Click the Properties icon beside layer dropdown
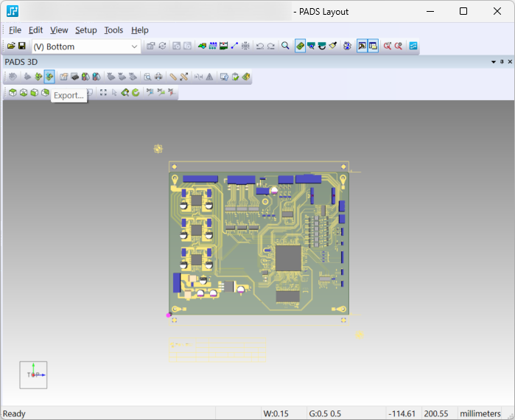This screenshot has height=420, width=515. pos(151,46)
